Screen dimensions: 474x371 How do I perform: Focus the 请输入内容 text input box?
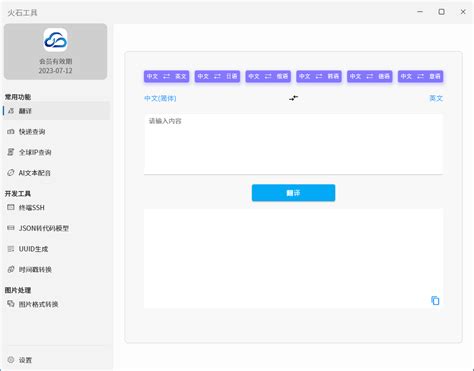pyautogui.click(x=293, y=144)
